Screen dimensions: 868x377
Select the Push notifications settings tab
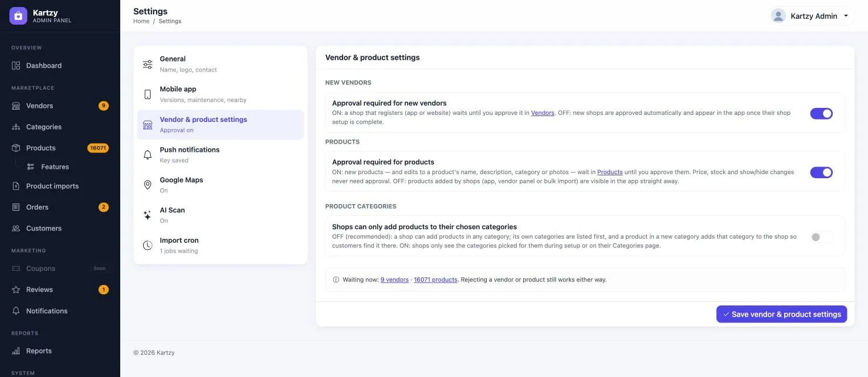221,155
